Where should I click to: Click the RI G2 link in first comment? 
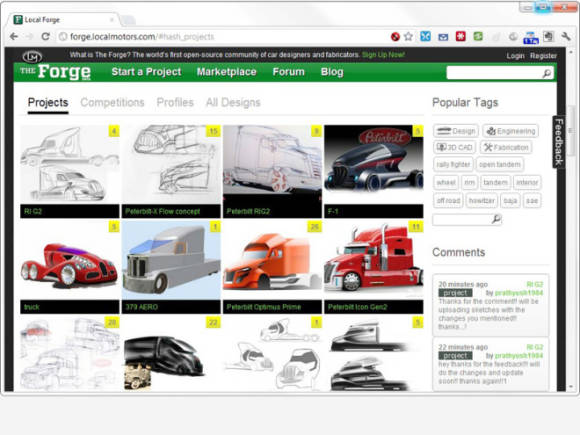(535, 284)
